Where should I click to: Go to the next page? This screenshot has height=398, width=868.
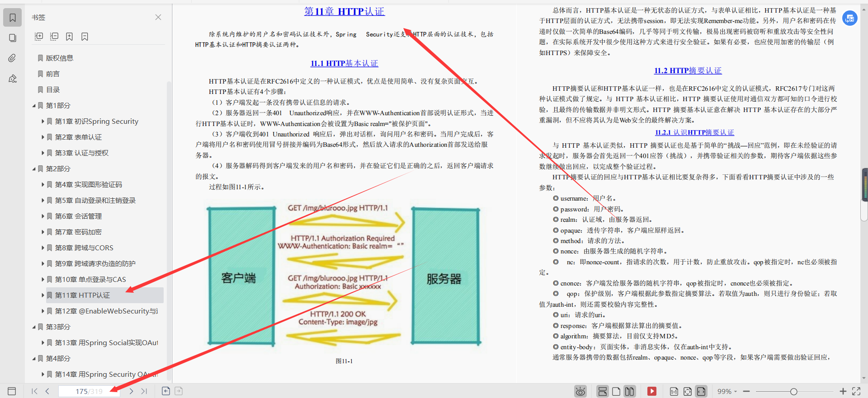click(x=131, y=391)
